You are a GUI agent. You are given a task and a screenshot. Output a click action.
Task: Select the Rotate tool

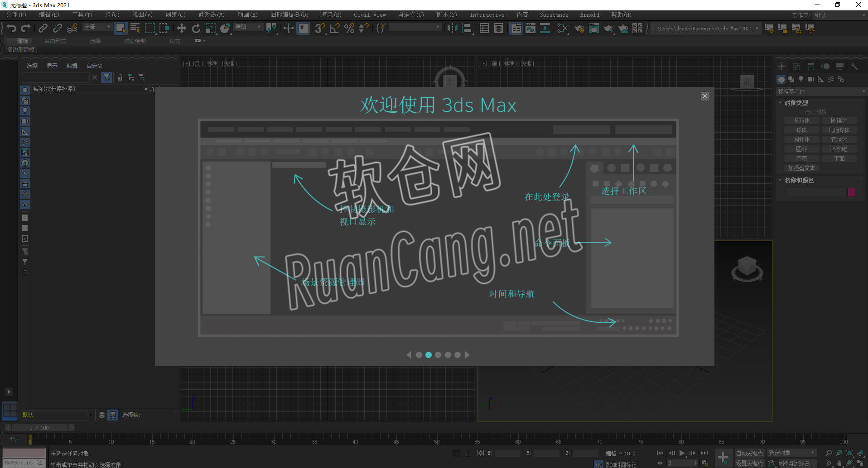pos(196,28)
